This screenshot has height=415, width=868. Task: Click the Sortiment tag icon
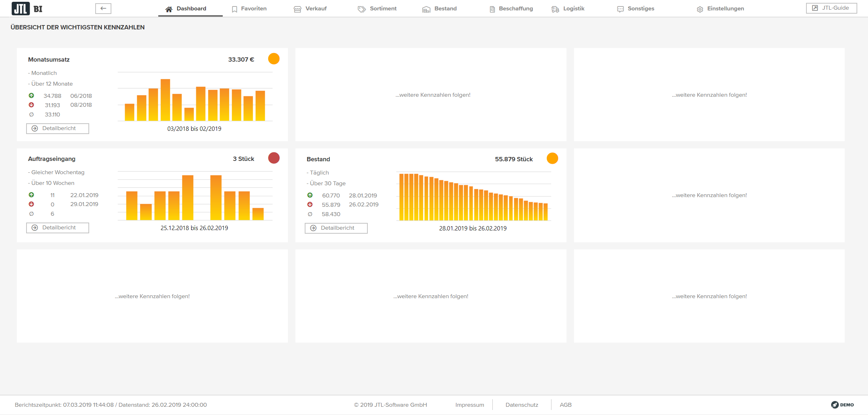click(x=362, y=9)
